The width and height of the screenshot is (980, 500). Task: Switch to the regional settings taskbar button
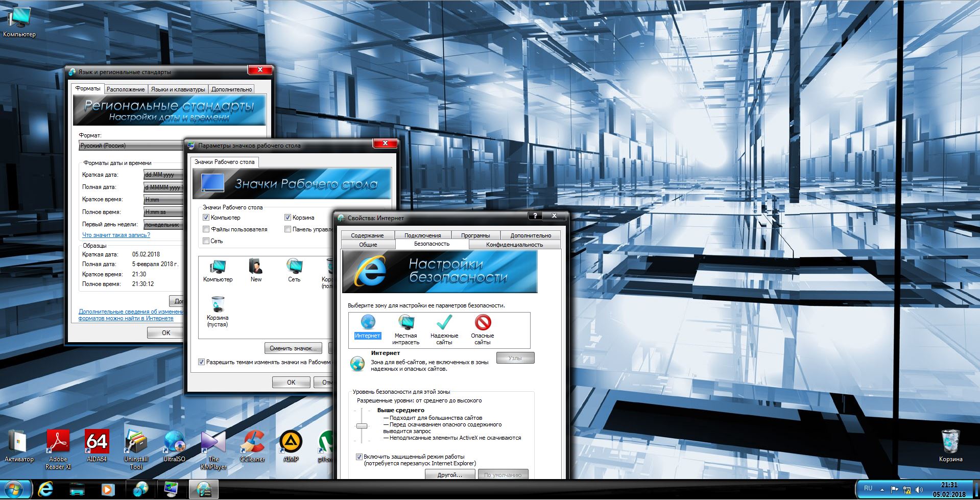tap(141, 489)
